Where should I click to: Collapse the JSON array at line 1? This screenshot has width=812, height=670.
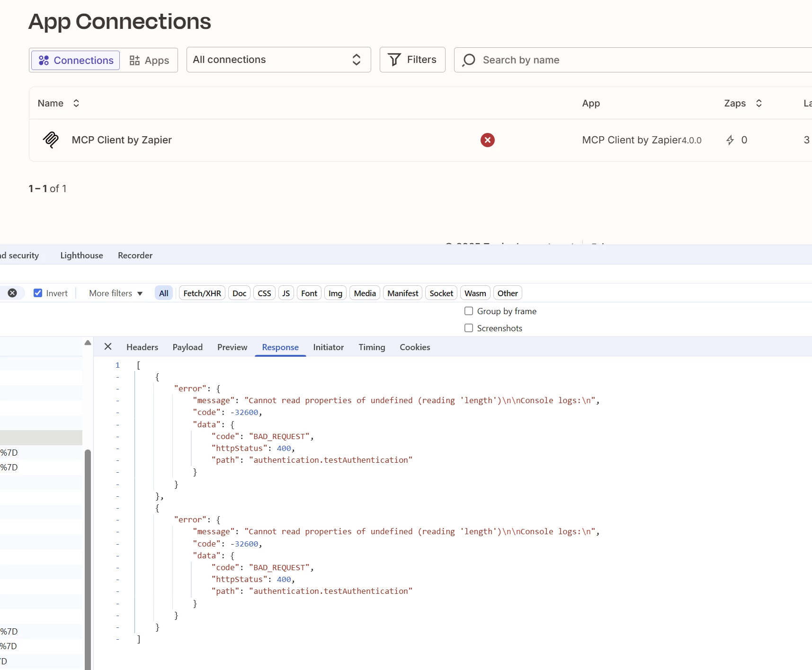click(117, 365)
